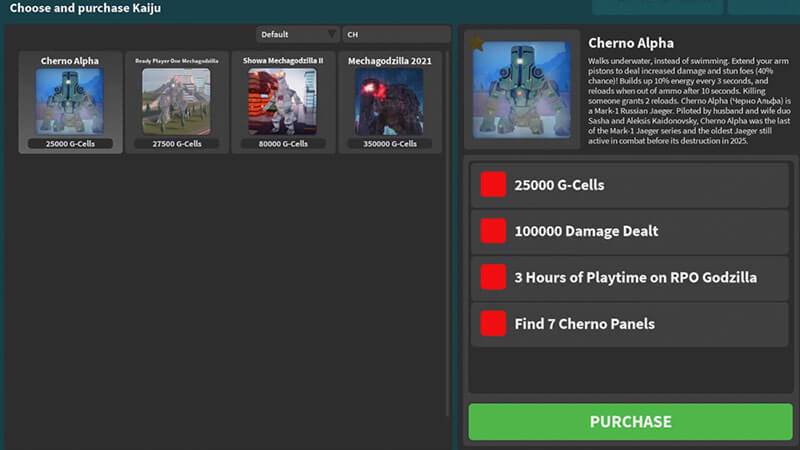Click the Cherno Alpha description paragraph
This screenshot has height=450, width=800.
pyautogui.click(x=689, y=101)
